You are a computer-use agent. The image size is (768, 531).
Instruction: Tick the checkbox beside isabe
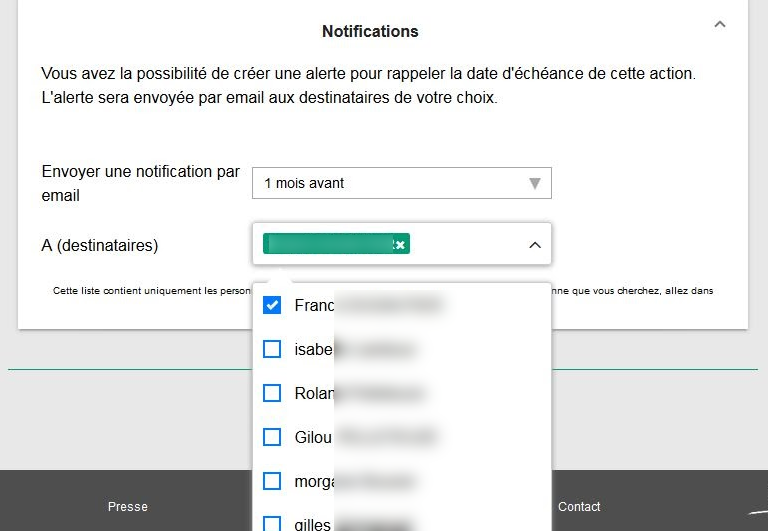[271, 349]
